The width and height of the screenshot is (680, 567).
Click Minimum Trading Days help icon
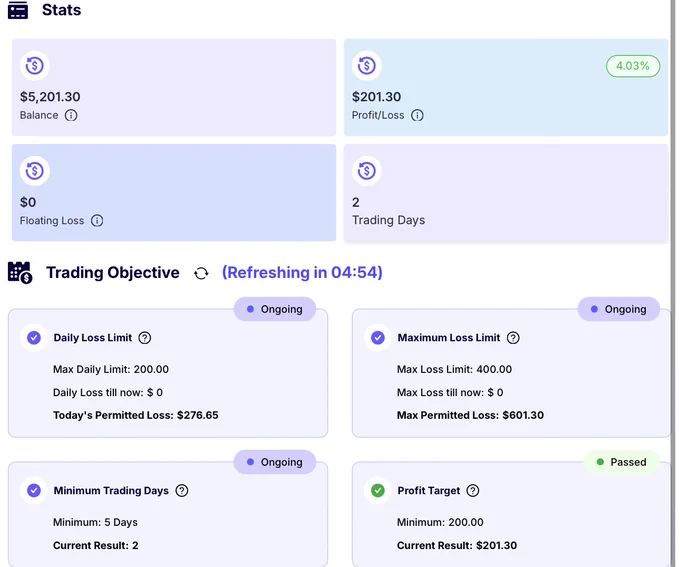182,491
